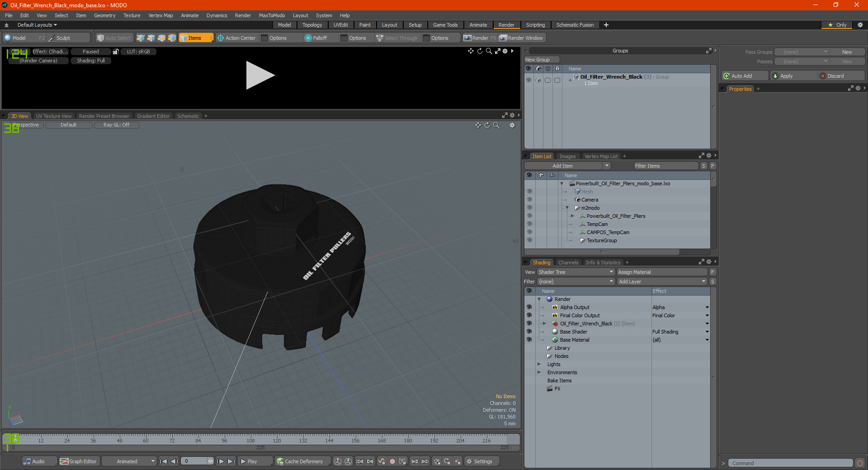Screen dimensions: 868x470
Task: Open the Geometry menu
Action: [104, 15]
